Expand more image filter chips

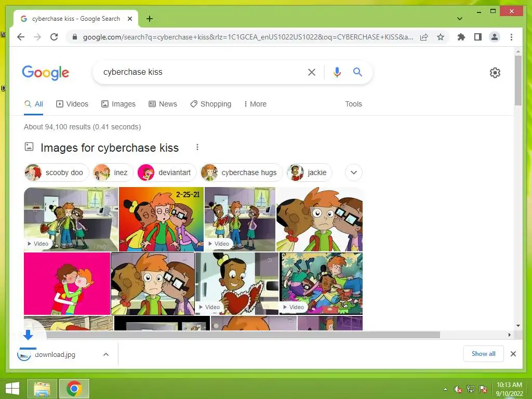(x=353, y=172)
